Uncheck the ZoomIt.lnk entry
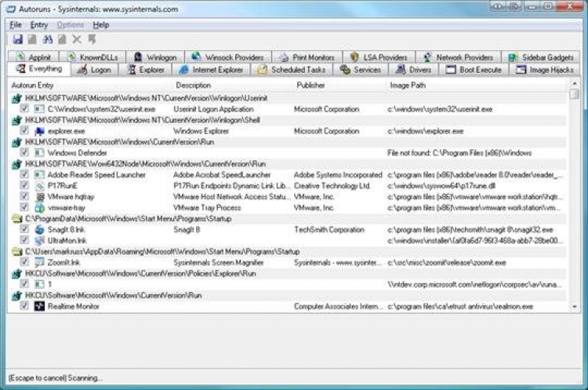This screenshot has height=390, width=588. point(24,261)
